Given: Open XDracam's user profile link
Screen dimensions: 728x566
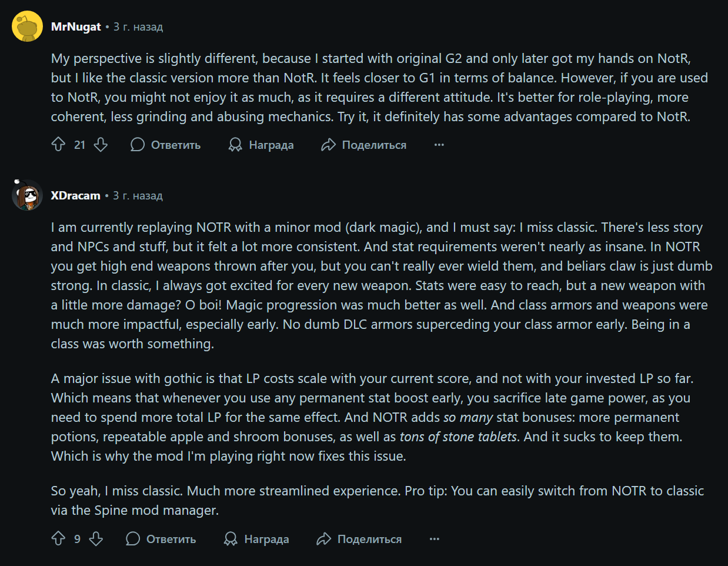Looking at the screenshot, I should point(75,195).
